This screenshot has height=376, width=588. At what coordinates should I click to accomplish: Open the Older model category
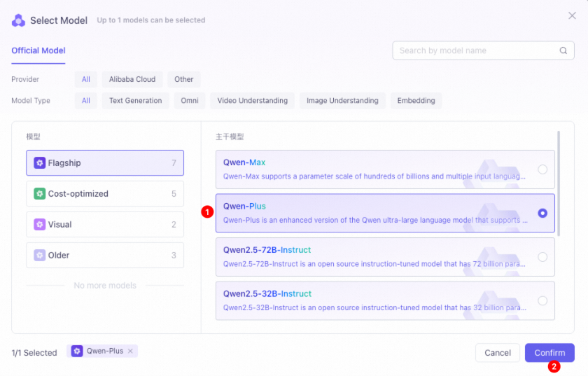[105, 255]
